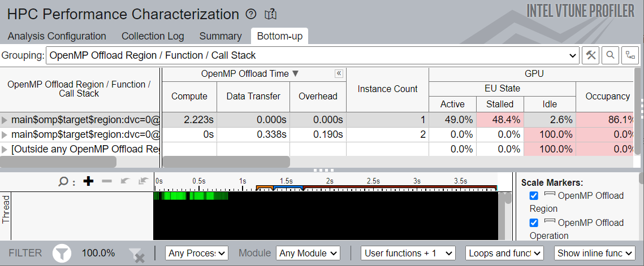The width and height of the screenshot is (644, 266).
Task: Click the 0.338s data transfer cell
Action: [253, 134]
